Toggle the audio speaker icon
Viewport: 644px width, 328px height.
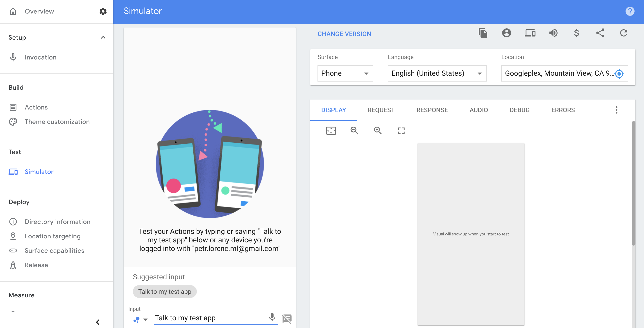click(x=553, y=33)
